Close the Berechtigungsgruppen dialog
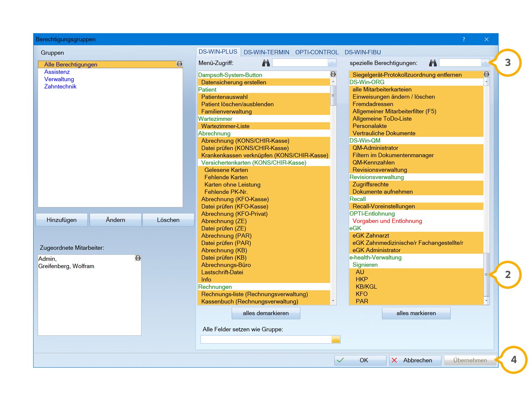The image size is (532, 401). click(487, 39)
